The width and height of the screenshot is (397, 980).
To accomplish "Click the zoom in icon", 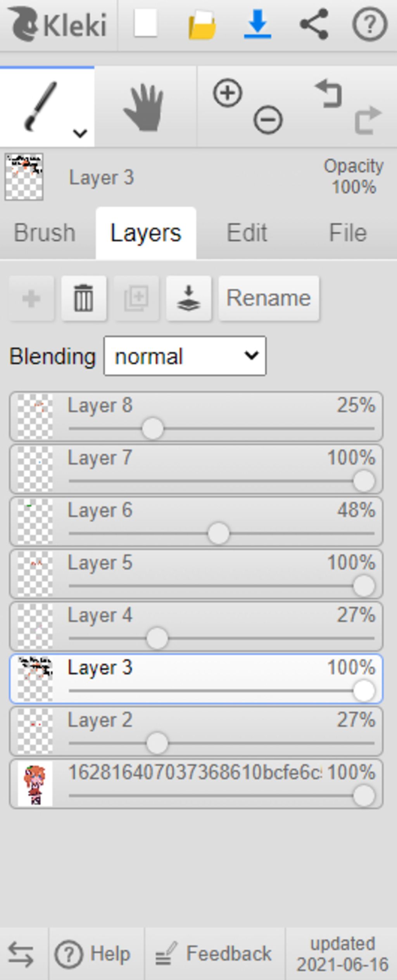I will click(228, 93).
